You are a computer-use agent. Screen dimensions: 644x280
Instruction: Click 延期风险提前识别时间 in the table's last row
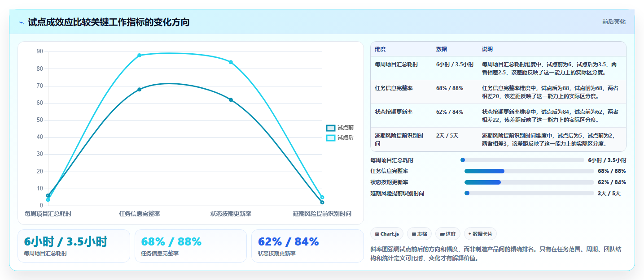[399, 140]
